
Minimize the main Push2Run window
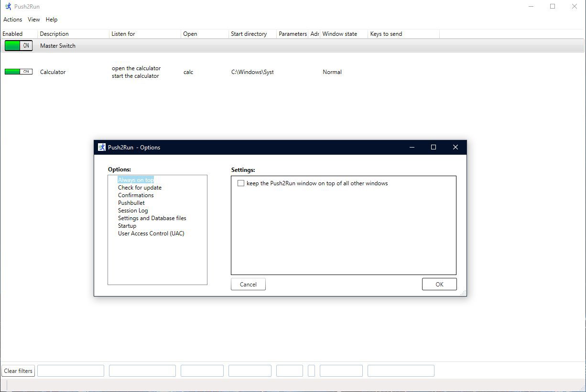[531, 7]
